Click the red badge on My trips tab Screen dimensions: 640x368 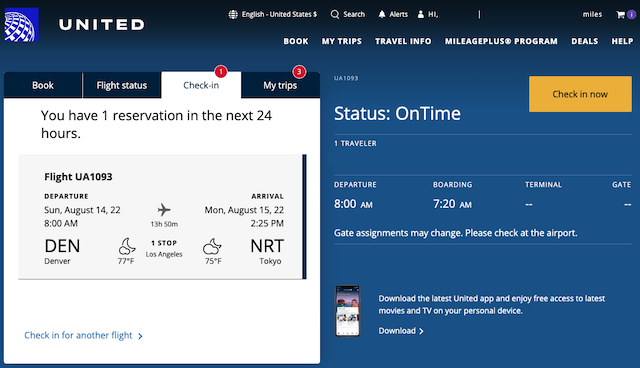pos(299,72)
